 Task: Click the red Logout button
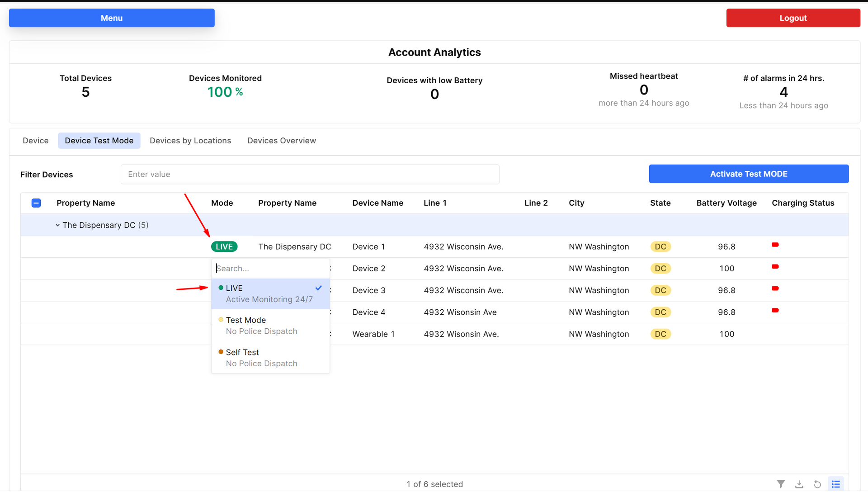point(793,18)
